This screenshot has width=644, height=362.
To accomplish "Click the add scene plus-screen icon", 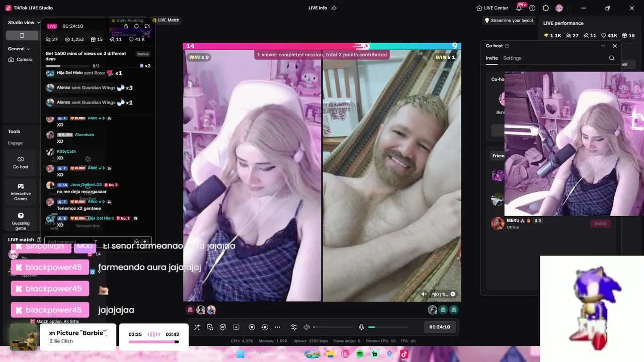I will click(x=236, y=327).
